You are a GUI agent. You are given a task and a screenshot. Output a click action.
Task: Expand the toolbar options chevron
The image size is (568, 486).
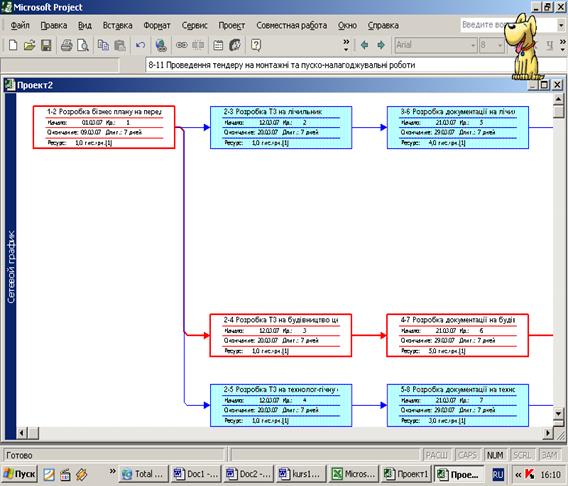346,45
